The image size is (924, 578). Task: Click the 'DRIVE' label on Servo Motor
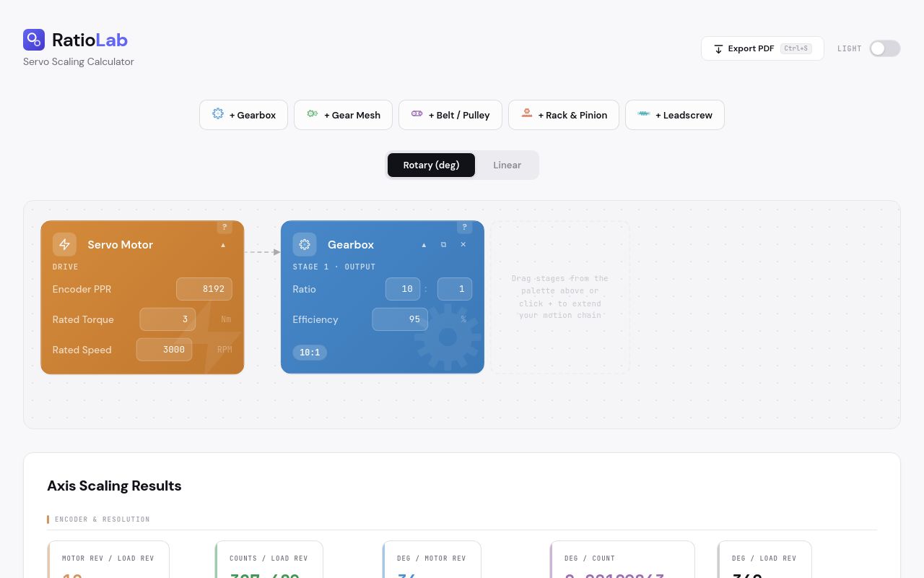tap(66, 267)
